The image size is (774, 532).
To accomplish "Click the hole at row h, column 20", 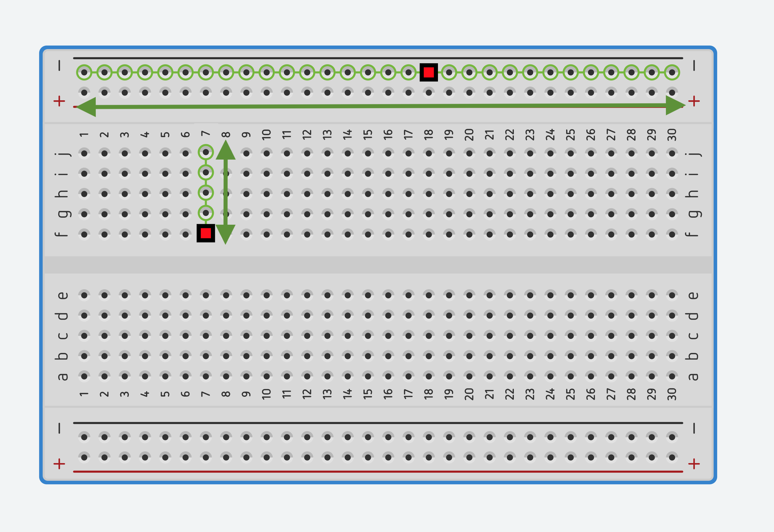I will pos(469,194).
